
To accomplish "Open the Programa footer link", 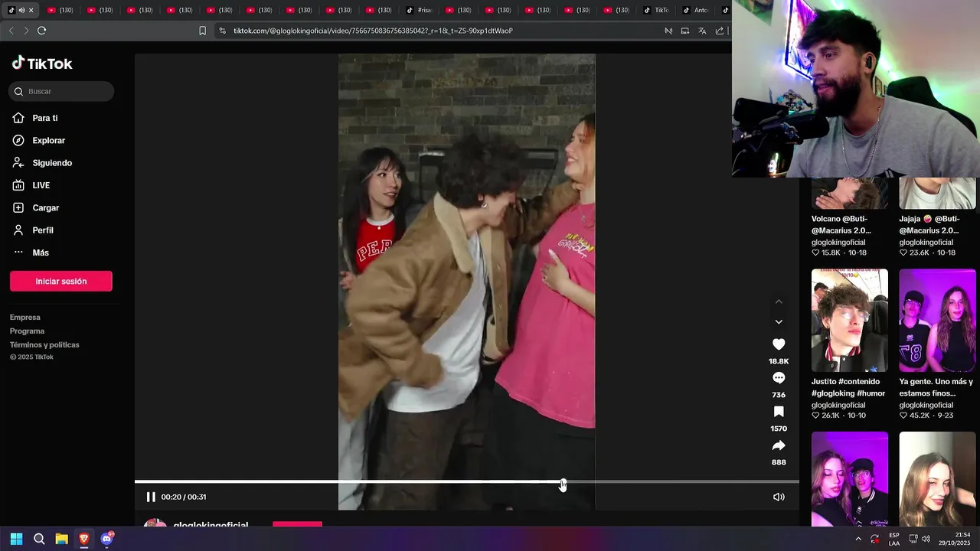I will tap(28, 331).
